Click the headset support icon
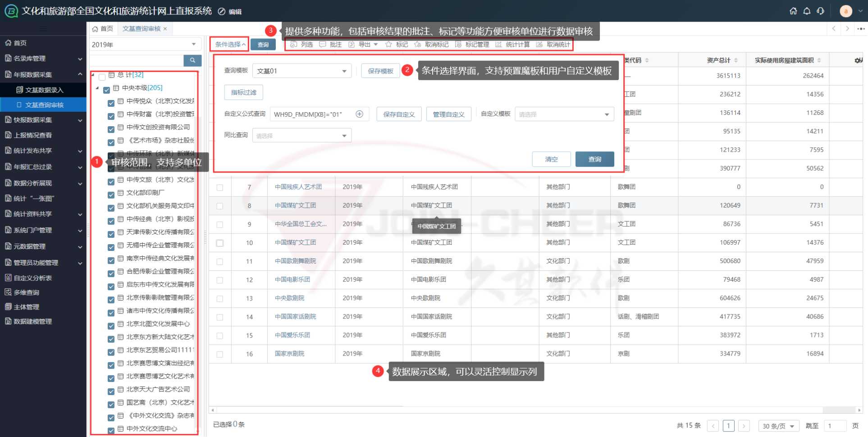 tap(820, 11)
